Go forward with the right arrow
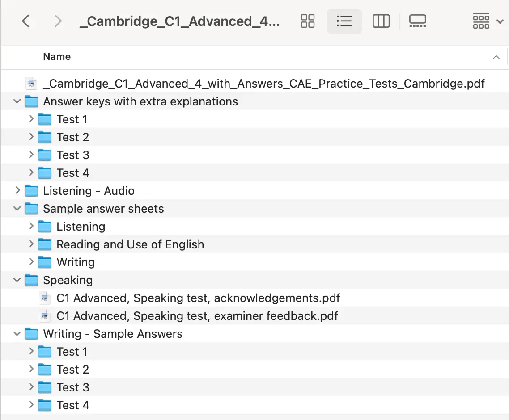 [x=58, y=21]
